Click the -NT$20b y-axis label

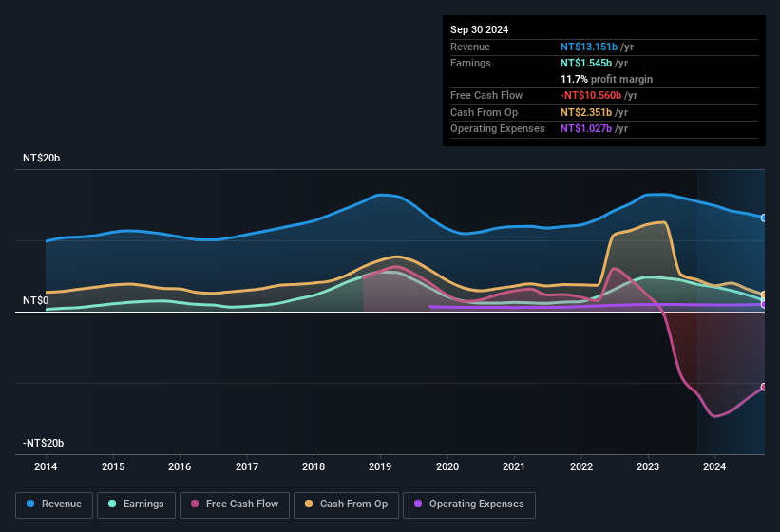pos(44,443)
